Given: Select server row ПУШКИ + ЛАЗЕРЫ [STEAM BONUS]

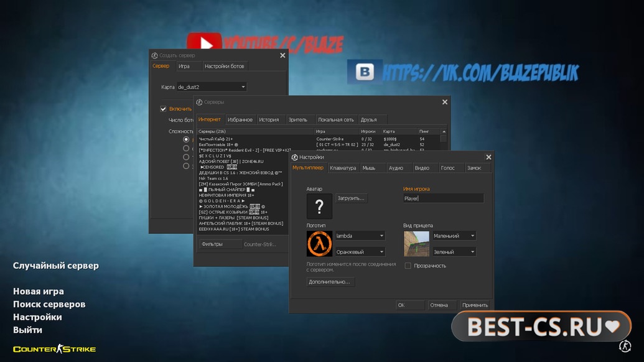Looking at the screenshot, I should click(x=242, y=218).
